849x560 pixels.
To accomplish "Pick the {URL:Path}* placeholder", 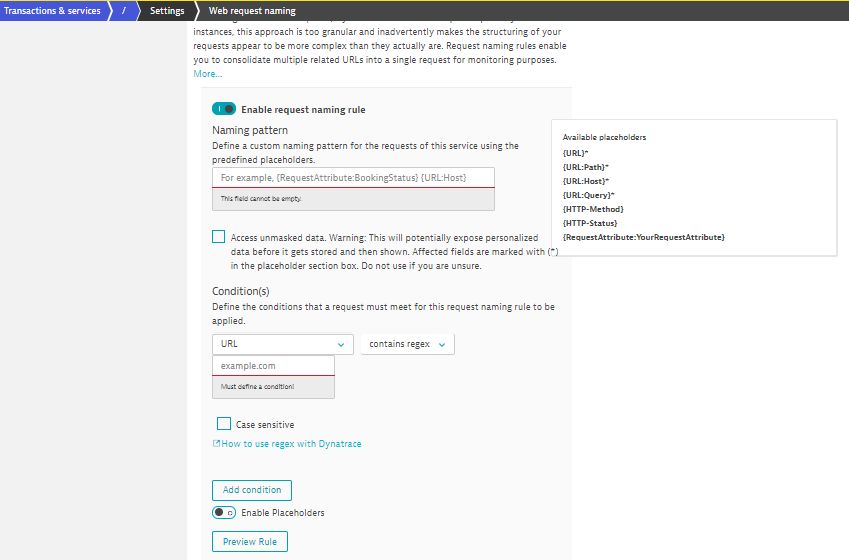I will coord(586,166).
